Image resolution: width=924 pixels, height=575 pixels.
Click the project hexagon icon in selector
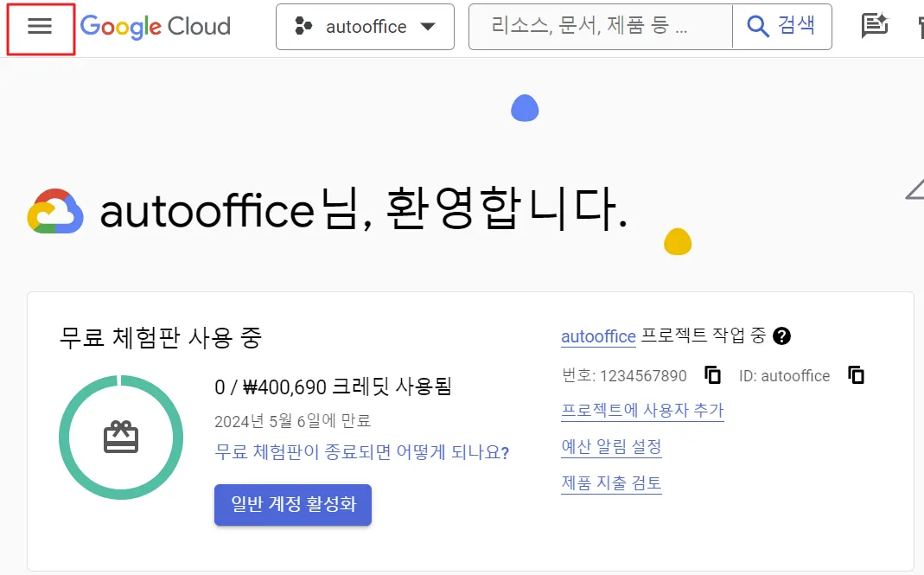303,26
